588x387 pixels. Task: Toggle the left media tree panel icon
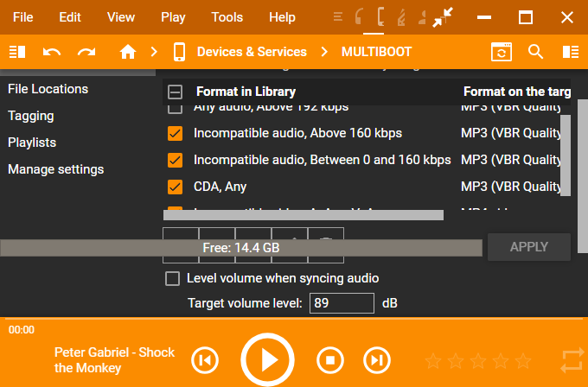click(x=17, y=52)
